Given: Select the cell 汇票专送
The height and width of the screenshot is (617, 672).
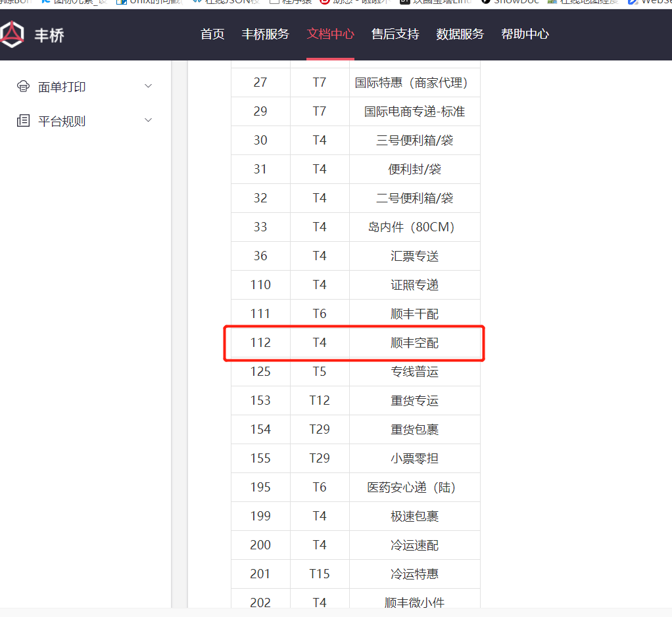Looking at the screenshot, I should pyautogui.click(x=414, y=256).
